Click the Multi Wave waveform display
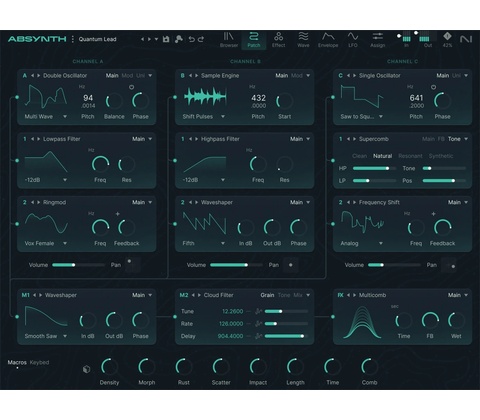480x420 pixels. (46, 97)
